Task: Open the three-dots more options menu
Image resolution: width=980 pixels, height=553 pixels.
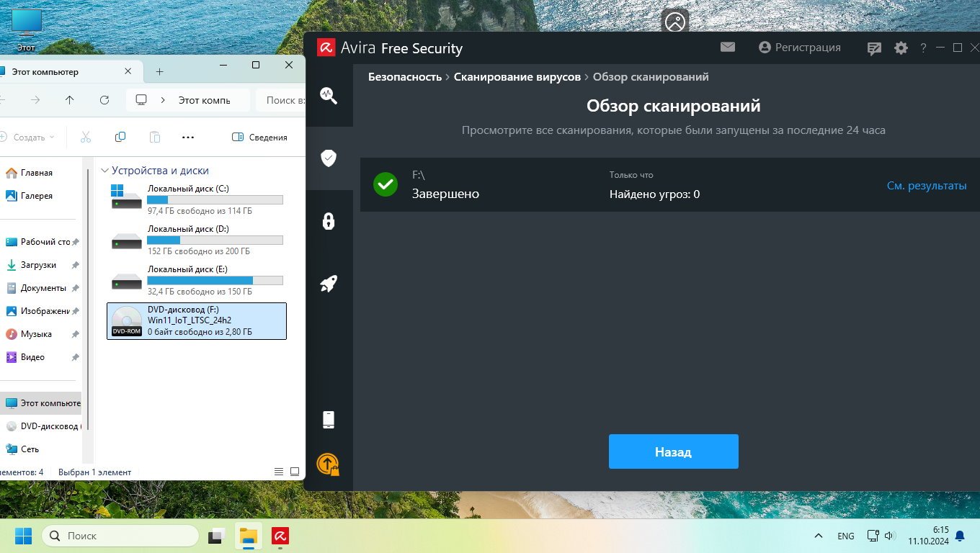Action: pos(188,137)
